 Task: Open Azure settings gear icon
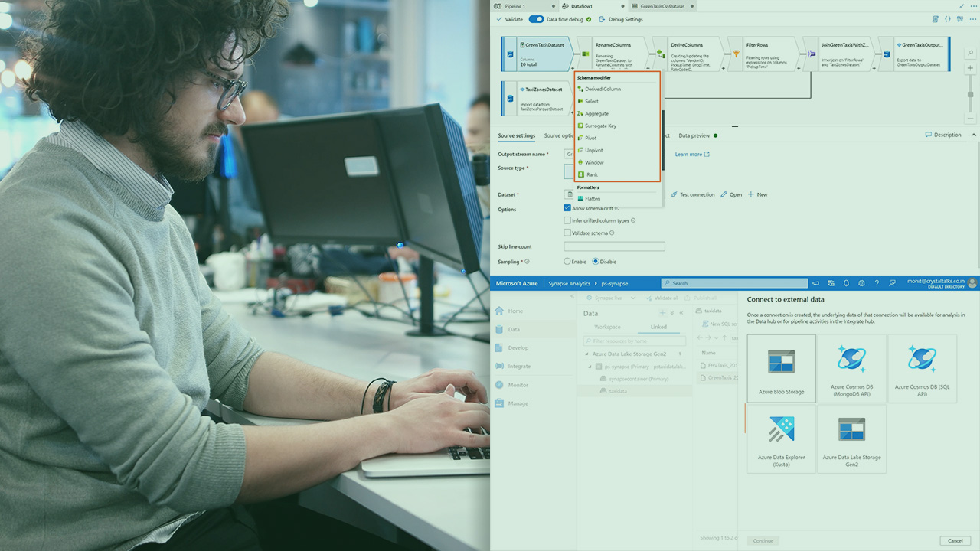coord(861,283)
